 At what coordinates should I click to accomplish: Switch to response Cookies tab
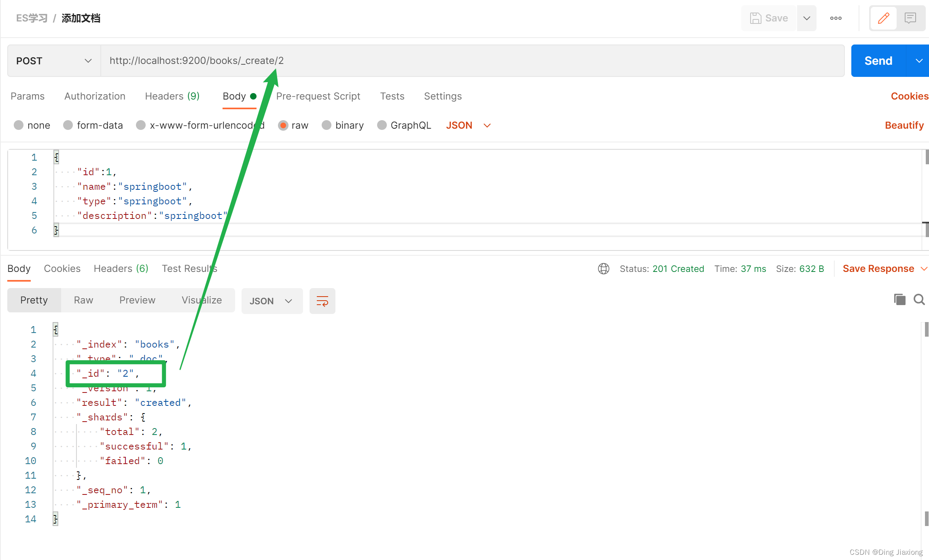(x=62, y=269)
